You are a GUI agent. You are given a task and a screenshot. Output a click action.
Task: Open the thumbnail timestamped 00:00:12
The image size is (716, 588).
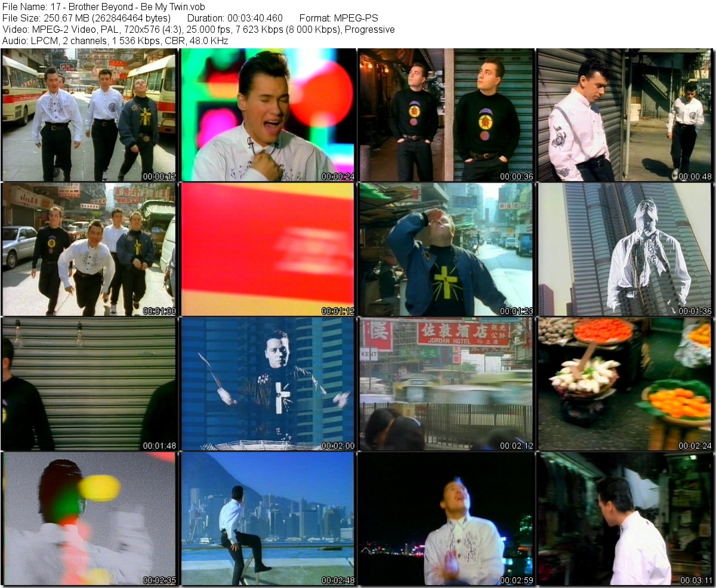click(x=89, y=115)
